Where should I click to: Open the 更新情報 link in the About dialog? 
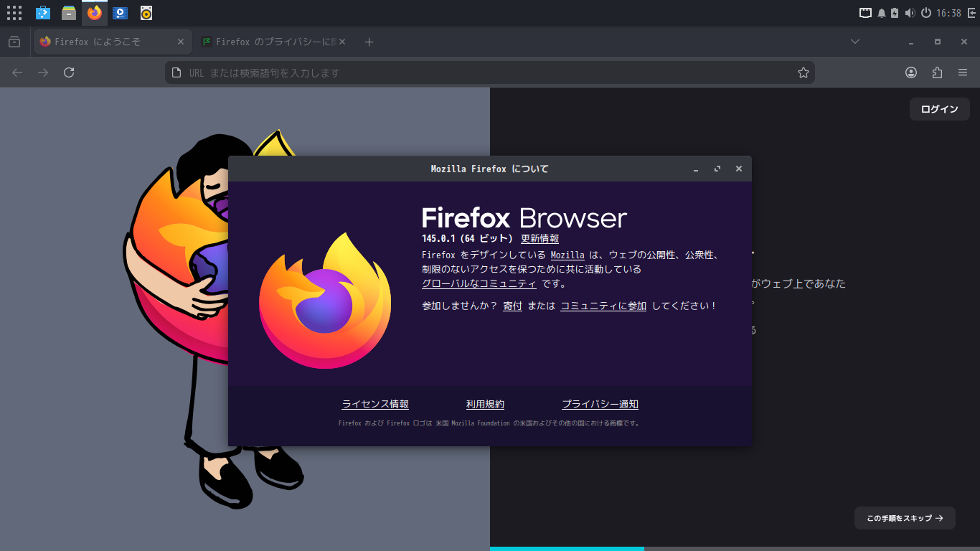click(x=540, y=239)
